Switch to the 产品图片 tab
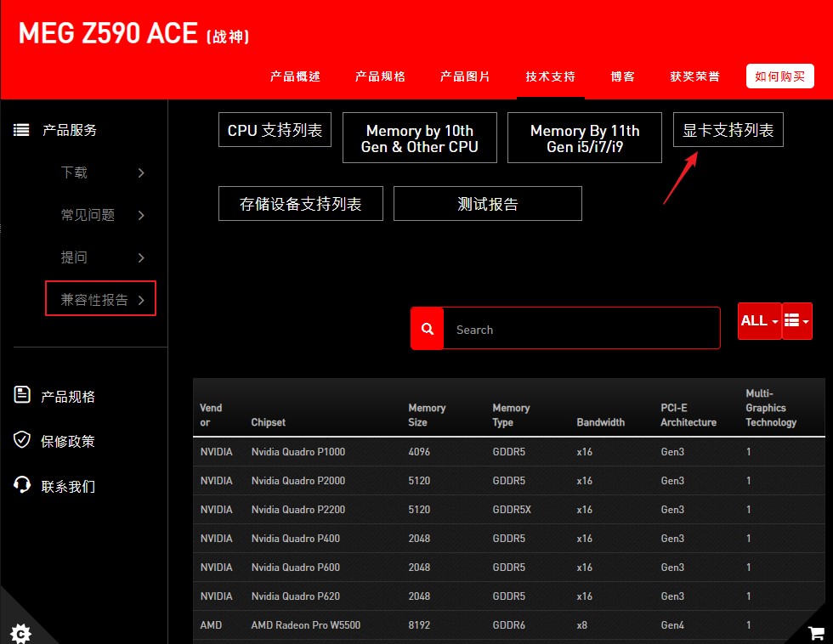 (x=465, y=76)
